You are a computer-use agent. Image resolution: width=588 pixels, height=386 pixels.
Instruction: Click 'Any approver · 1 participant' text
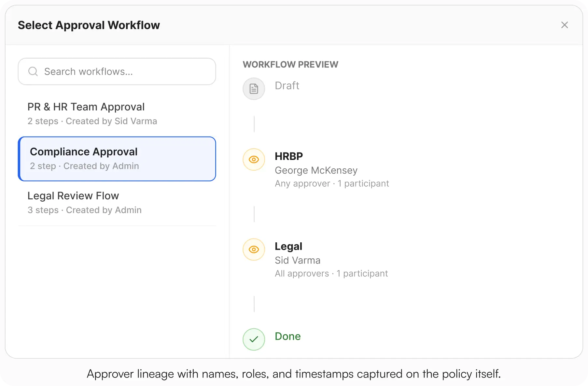point(332,184)
